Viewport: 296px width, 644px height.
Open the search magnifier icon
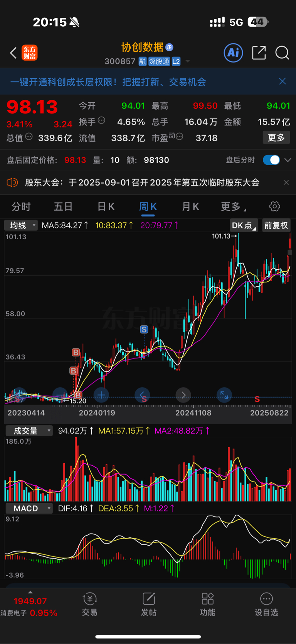[x=282, y=53]
